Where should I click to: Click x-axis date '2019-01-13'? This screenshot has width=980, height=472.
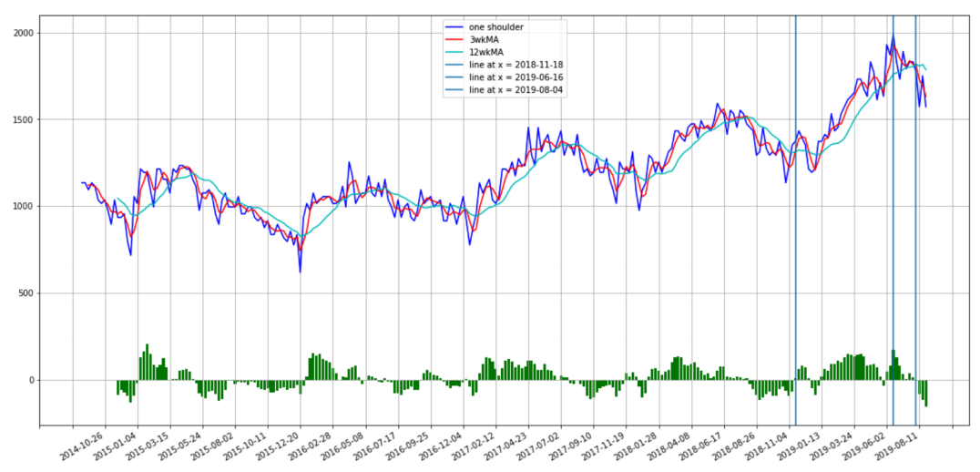click(x=798, y=445)
